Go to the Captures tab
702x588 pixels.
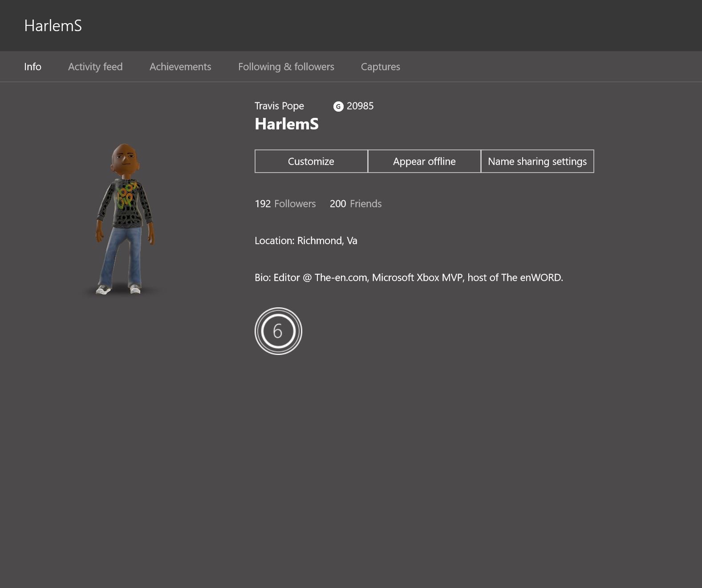coord(381,67)
